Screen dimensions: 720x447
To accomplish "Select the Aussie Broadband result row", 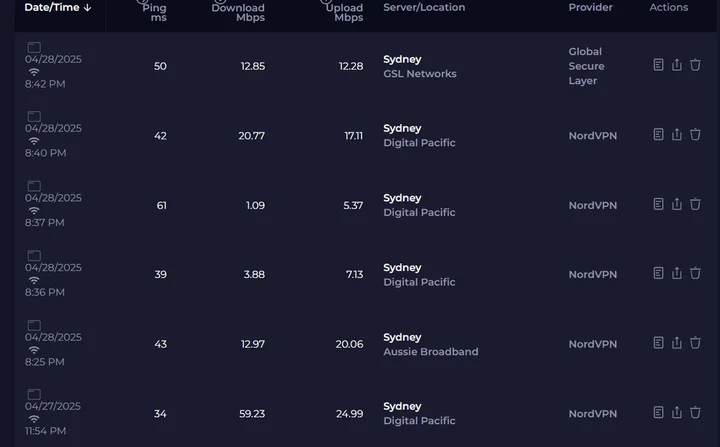I will pyautogui.click(x=300, y=344).
